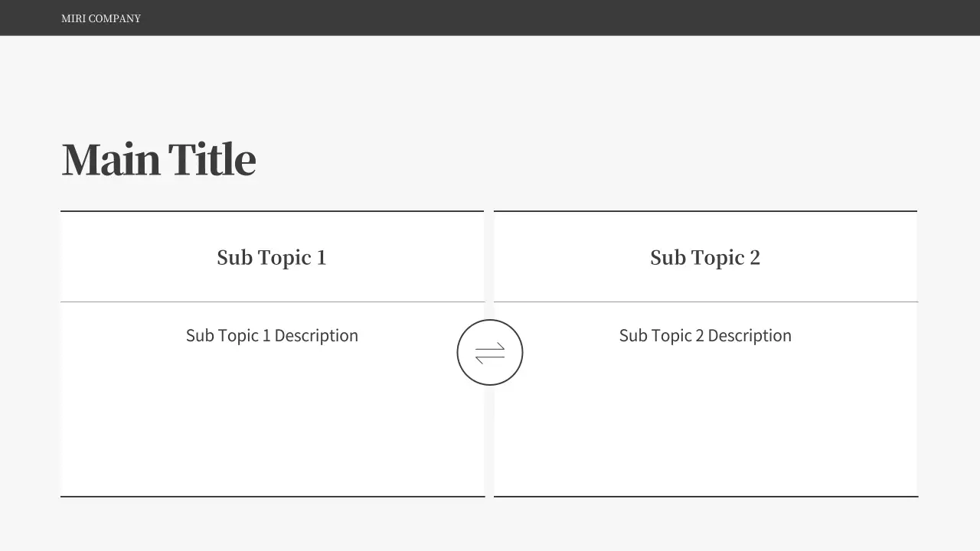Click the gray background below the two panels
980x551 pixels.
(490, 527)
